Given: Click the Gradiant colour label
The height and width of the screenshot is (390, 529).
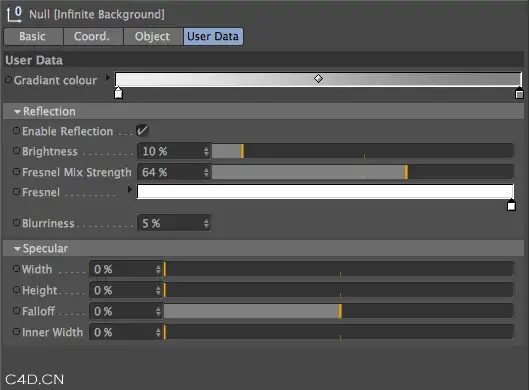Looking at the screenshot, I should click(x=55, y=80).
